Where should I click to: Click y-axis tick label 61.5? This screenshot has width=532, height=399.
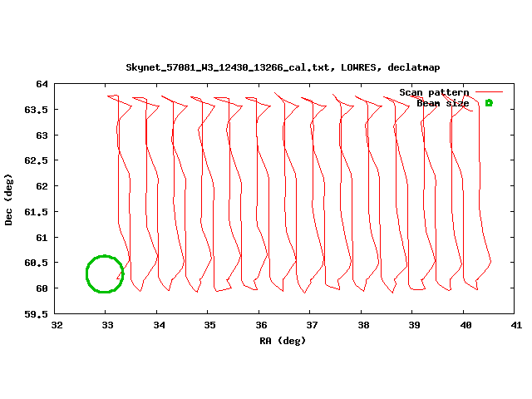pos(37,212)
